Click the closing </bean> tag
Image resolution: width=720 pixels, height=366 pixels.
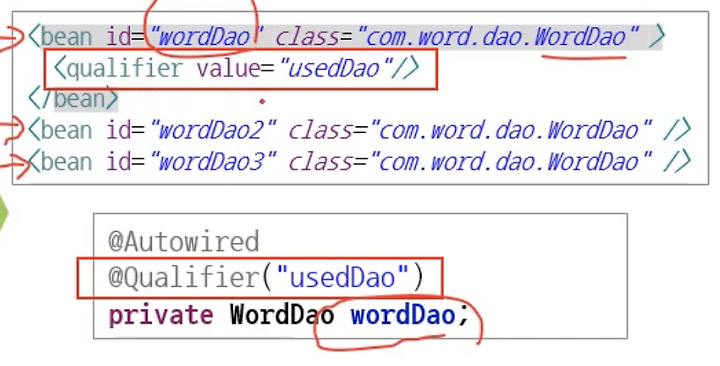click(73, 99)
